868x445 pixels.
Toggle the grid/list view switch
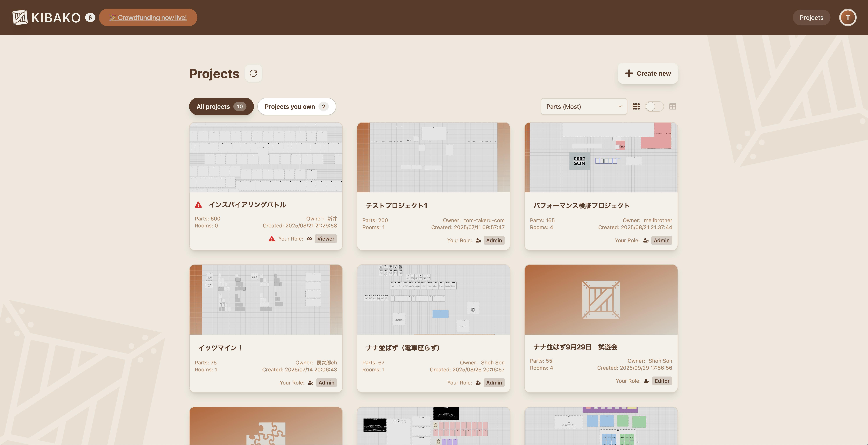[654, 106]
